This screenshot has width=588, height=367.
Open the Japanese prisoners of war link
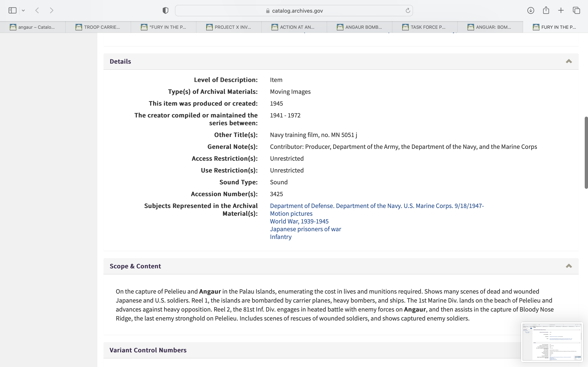pos(305,229)
